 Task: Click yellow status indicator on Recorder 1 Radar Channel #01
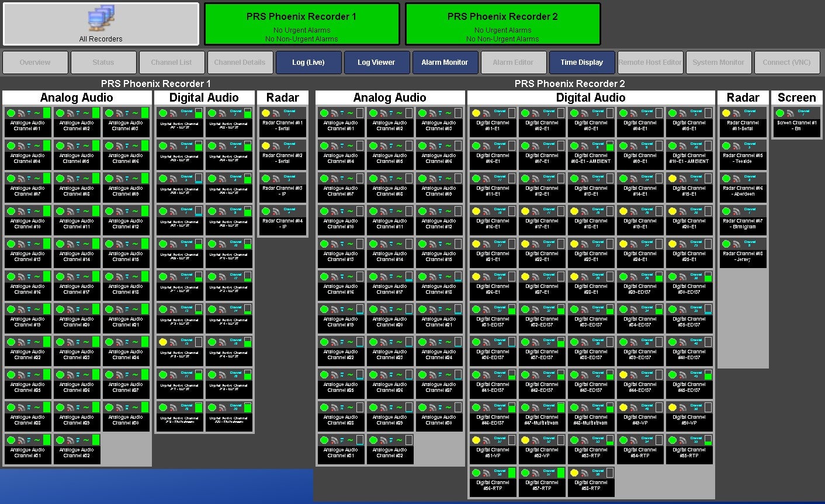tap(266, 113)
